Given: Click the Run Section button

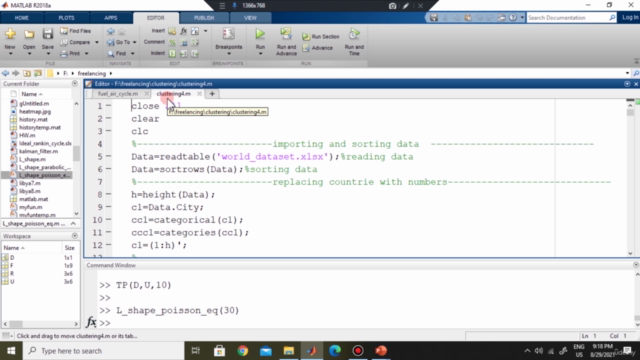Looking at the screenshot, I should 320,37.
